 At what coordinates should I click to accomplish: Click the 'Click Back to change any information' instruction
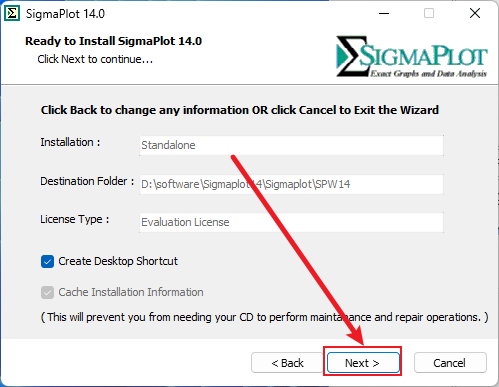[x=240, y=110]
